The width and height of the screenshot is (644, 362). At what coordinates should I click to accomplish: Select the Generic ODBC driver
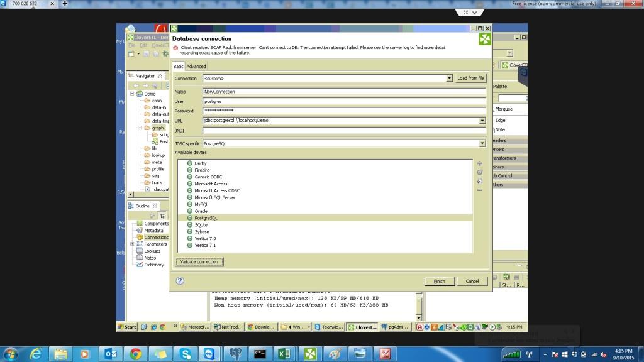208,177
